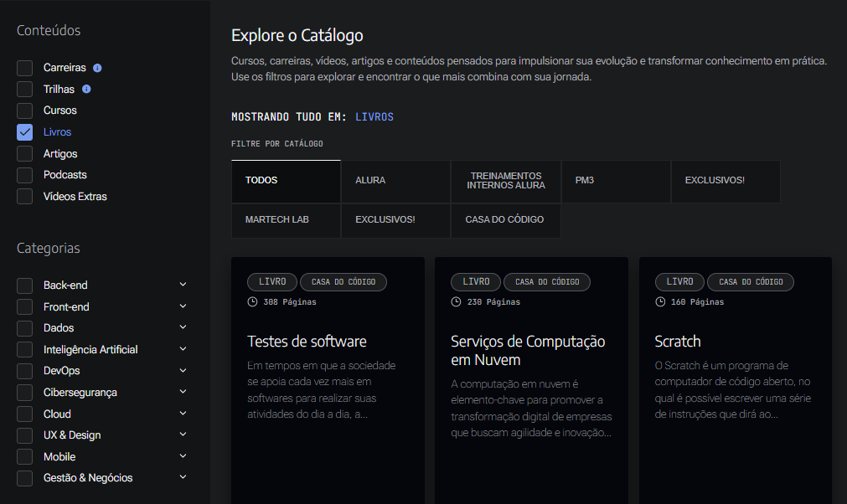Expand the DevOps chevron
Image resolution: width=847 pixels, height=504 pixels.
[x=183, y=370]
